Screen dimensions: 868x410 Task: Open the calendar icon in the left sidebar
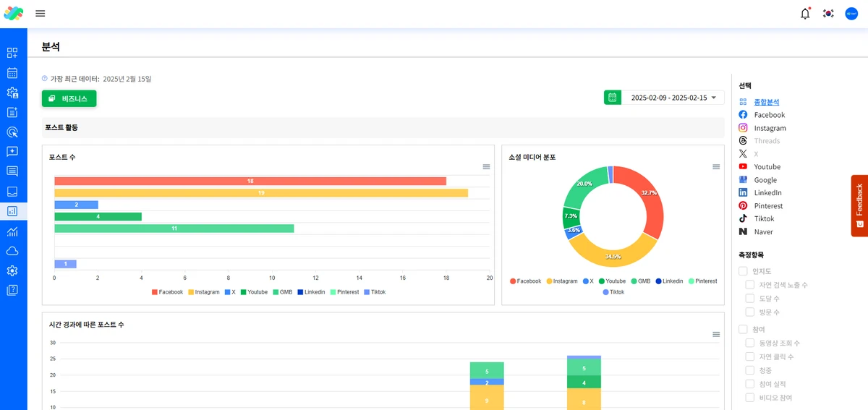click(x=12, y=72)
